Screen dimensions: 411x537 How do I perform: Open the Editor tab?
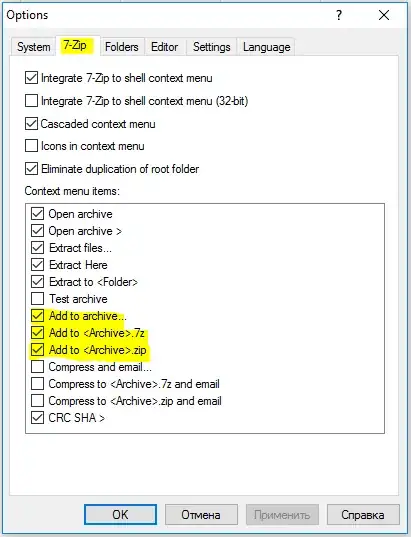point(165,47)
